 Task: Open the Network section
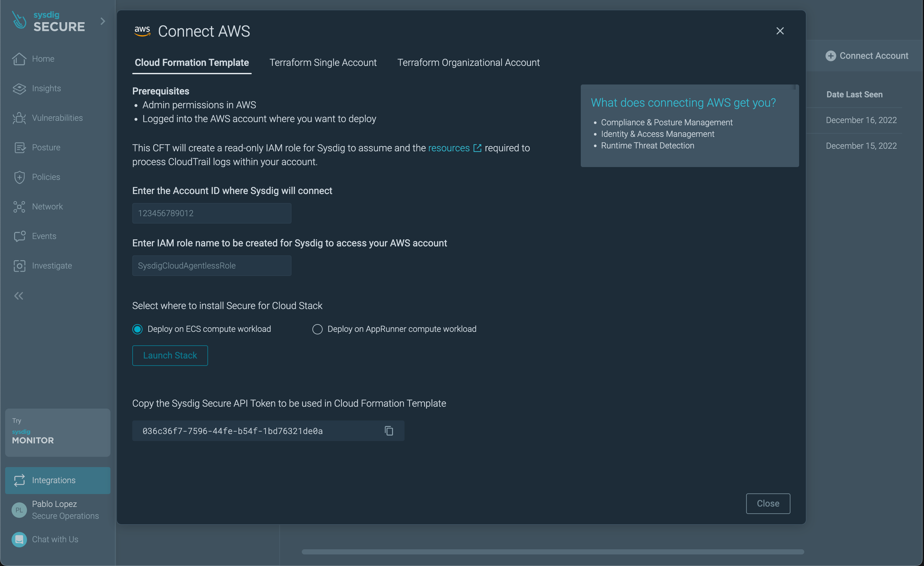47,206
